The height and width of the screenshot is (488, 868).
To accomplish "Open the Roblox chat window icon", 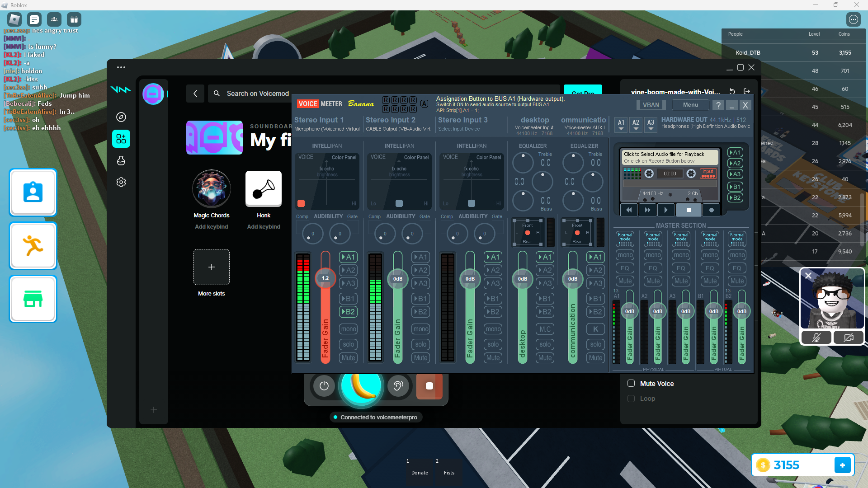I will [x=34, y=19].
